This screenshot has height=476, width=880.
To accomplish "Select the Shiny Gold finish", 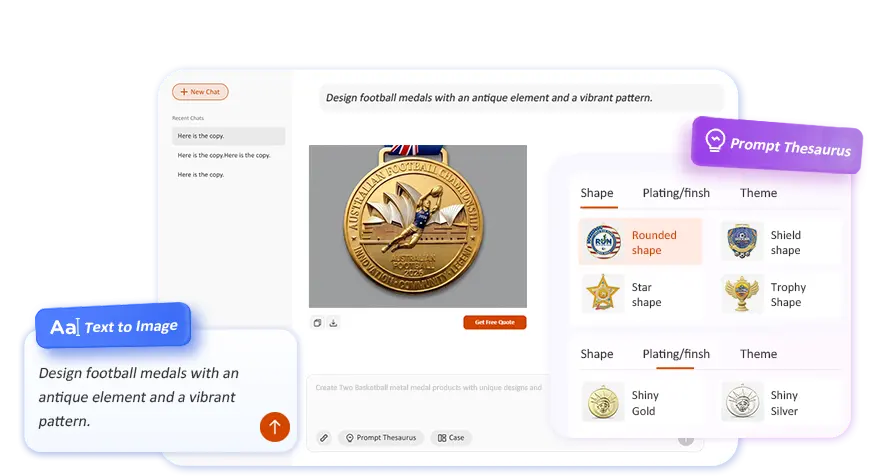I will click(x=640, y=402).
